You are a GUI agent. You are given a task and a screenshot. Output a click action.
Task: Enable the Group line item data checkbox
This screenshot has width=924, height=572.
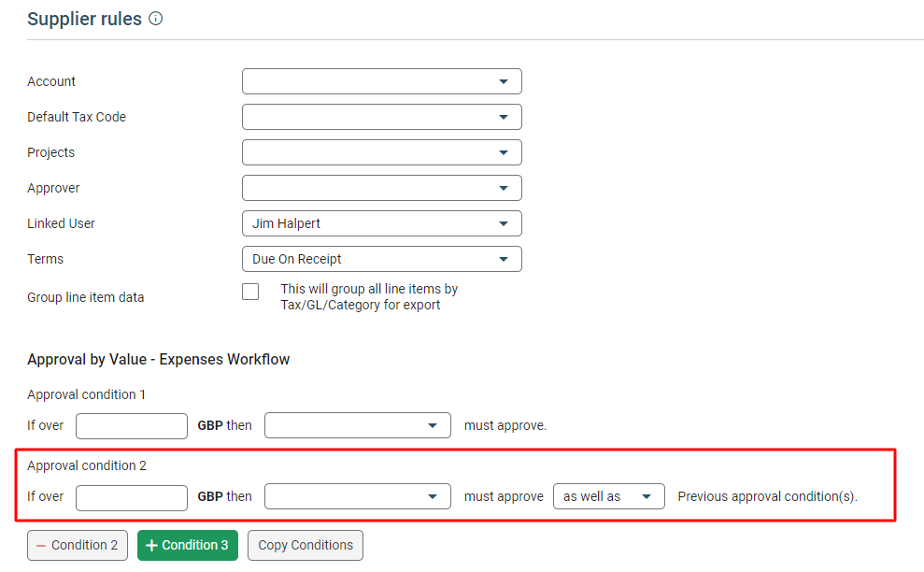pyautogui.click(x=250, y=291)
